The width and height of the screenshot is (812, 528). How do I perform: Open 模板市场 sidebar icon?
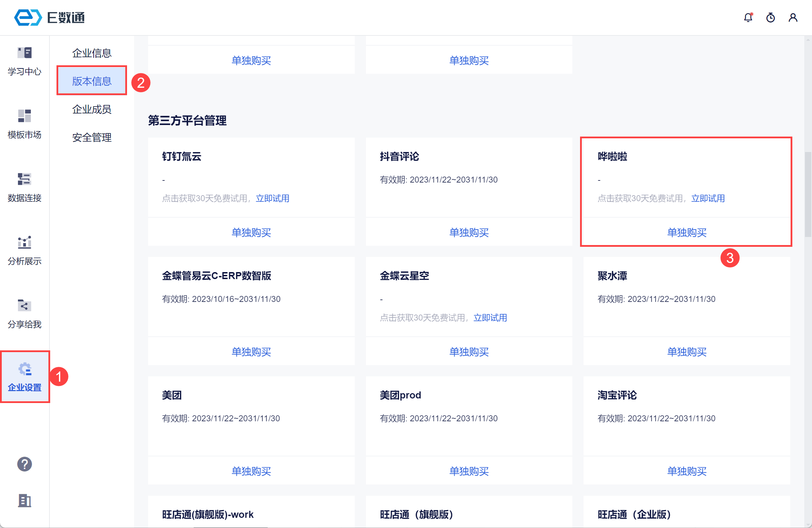[25, 124]
